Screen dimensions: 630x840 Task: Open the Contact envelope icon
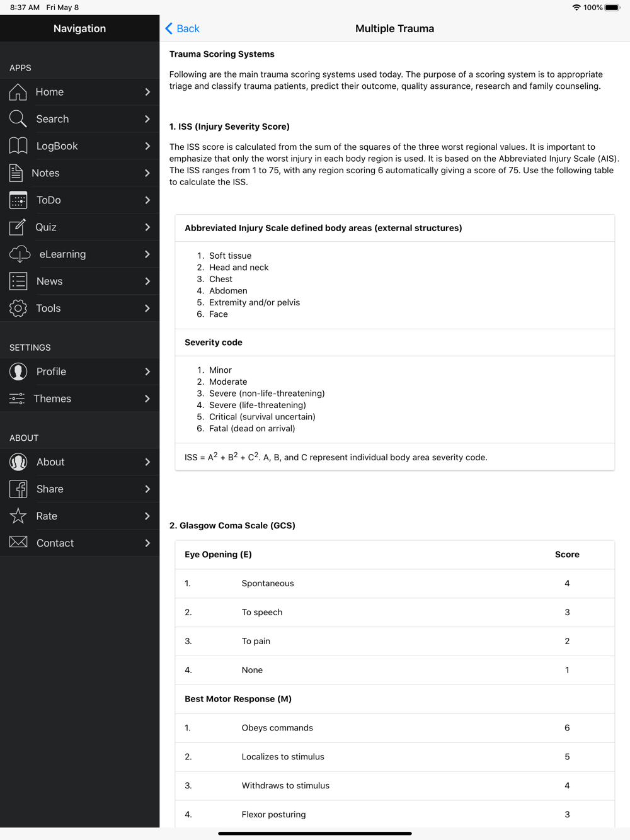(x=18, y=542)
